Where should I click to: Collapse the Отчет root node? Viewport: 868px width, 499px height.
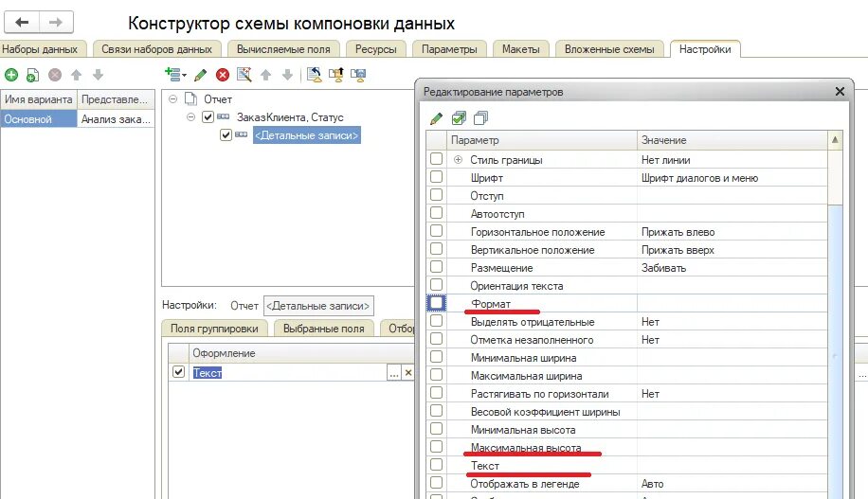coord(172,99)
